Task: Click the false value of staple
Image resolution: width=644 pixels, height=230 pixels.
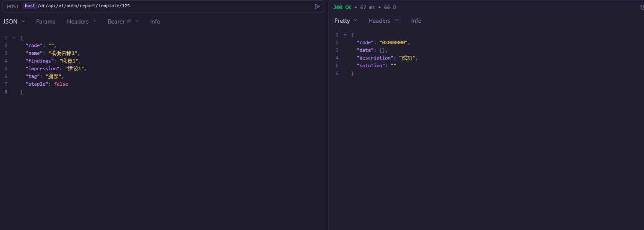Action: pyautogui.click(x=61, y=84)
